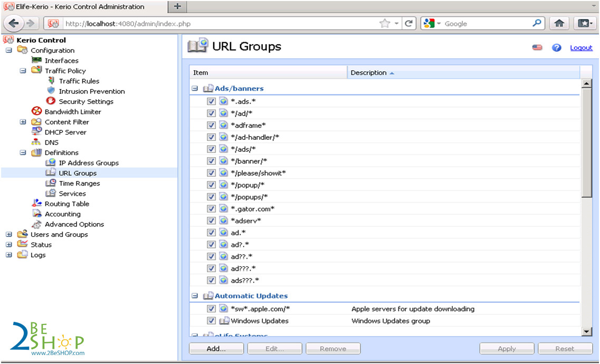Expand the Users and Groups node
The width and height of the screenshot is (600, 364).
tap(9, 234)
